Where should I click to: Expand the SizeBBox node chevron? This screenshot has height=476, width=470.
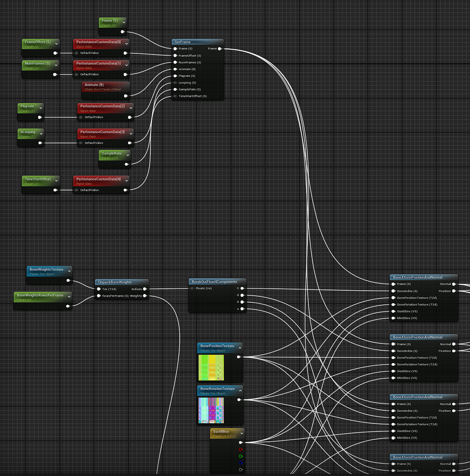[x=242, y=434]
